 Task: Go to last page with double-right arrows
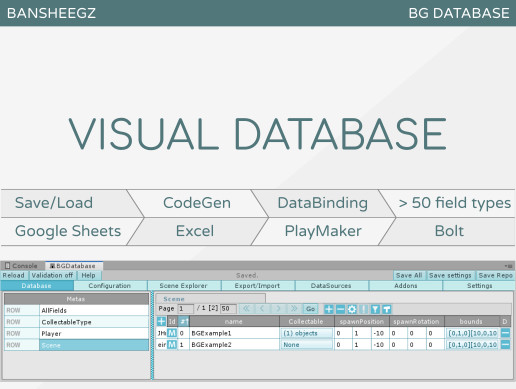[294, 309]
